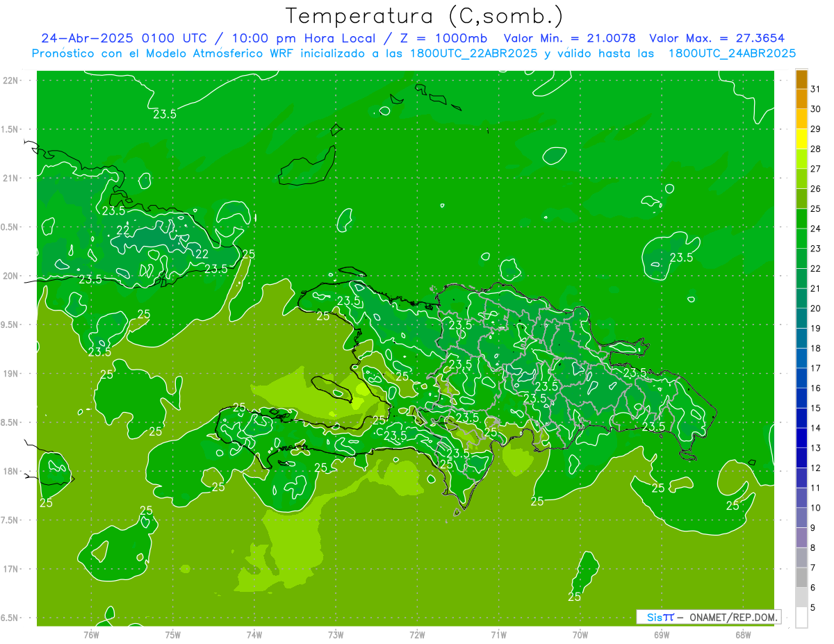Pick the teal swatch between 19 and 20
The width and height of the screenshot is (834, 644).
[801, 318]
